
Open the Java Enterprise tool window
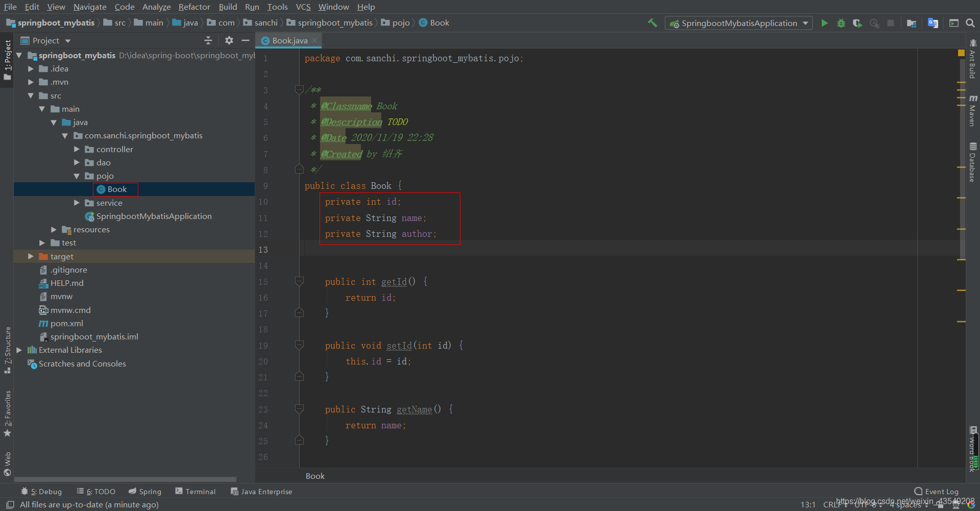[x=261, y=492]
